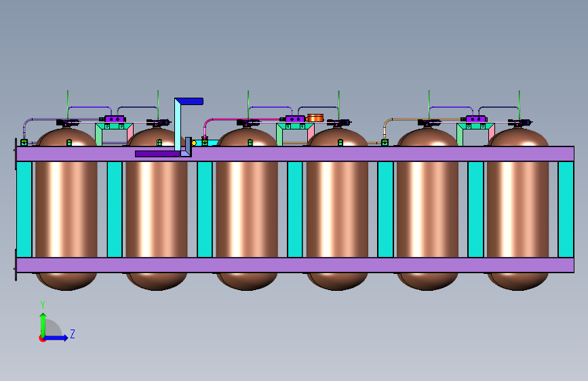Select the green Y-axis arrow of the triad
The image size is (588, 381).
[x=43, y=325]
